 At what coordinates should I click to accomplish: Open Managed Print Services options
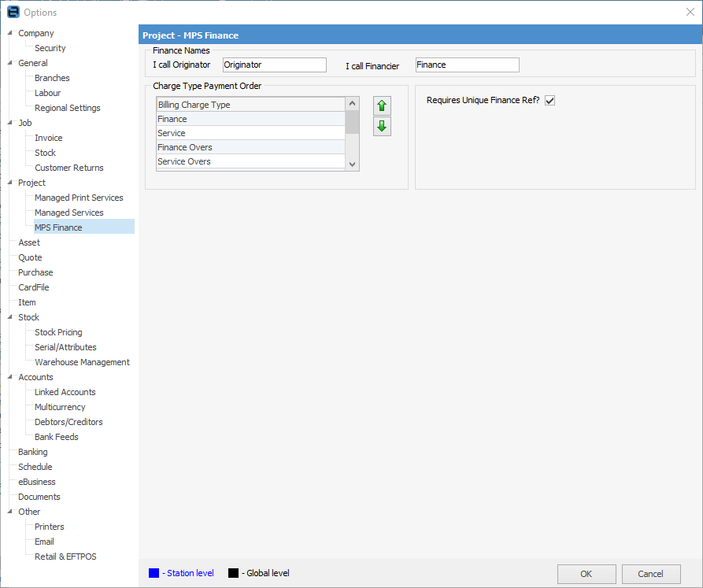point(79,198)
